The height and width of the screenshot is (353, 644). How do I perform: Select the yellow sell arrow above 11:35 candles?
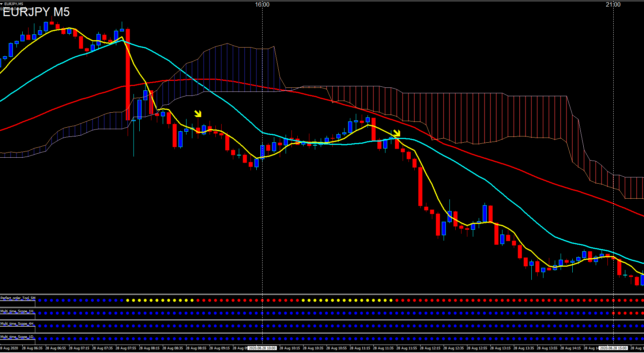coord(396,133)
